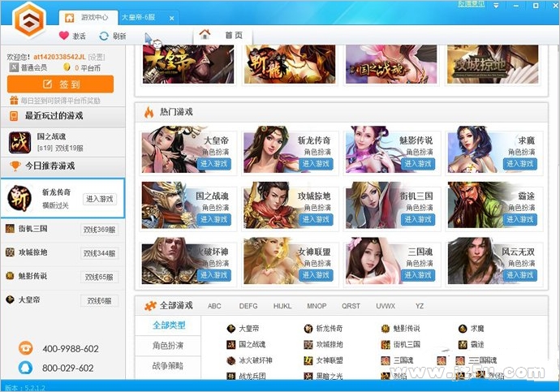Enter game on 三国魂 hot game card

tap(418, 275)
